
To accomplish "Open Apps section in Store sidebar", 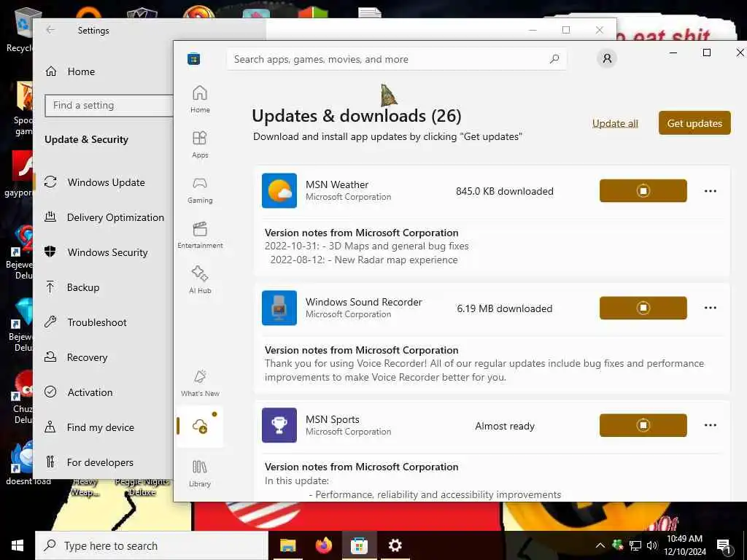I will pos(200,144).
